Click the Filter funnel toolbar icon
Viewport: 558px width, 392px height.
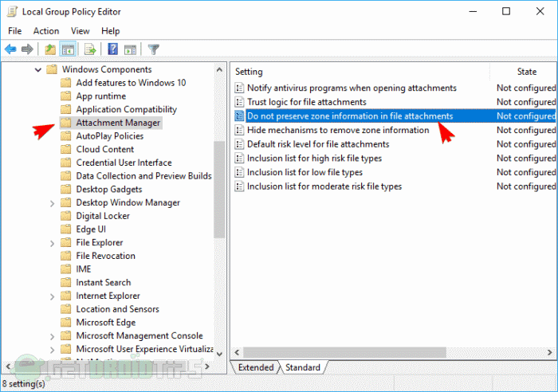(x=153, y=49)
